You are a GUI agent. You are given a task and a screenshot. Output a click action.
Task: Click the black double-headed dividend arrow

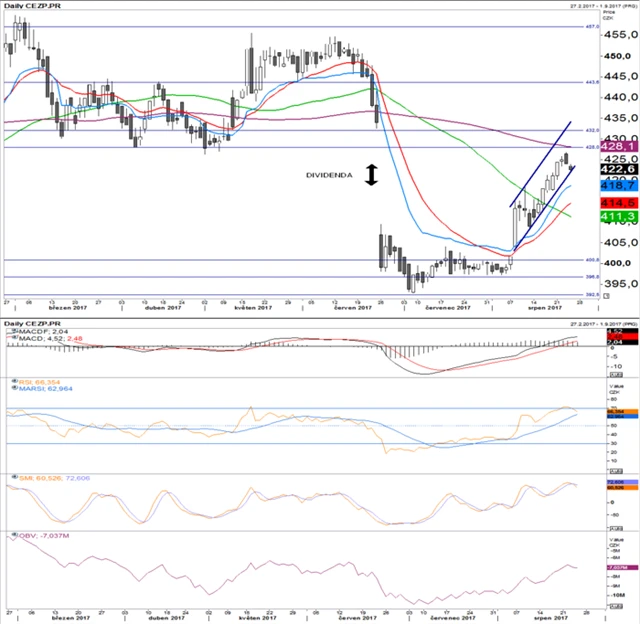(x=371, y=174)
